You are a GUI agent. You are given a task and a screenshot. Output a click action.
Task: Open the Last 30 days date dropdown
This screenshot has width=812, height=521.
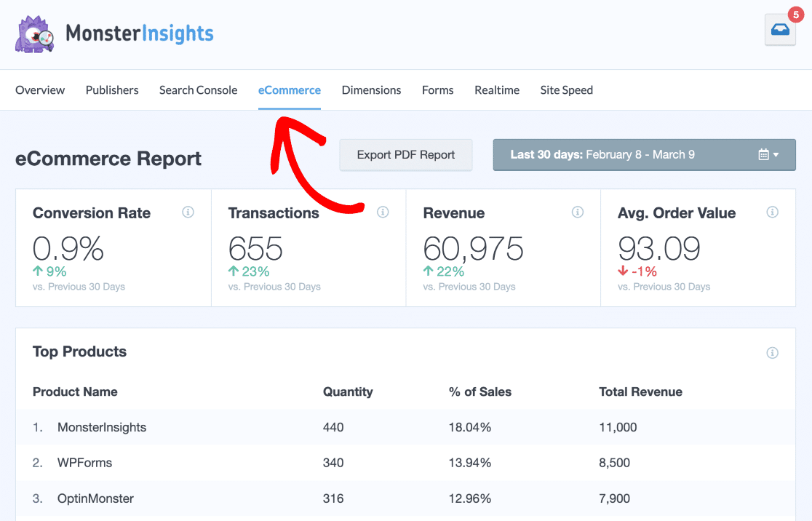644,155
